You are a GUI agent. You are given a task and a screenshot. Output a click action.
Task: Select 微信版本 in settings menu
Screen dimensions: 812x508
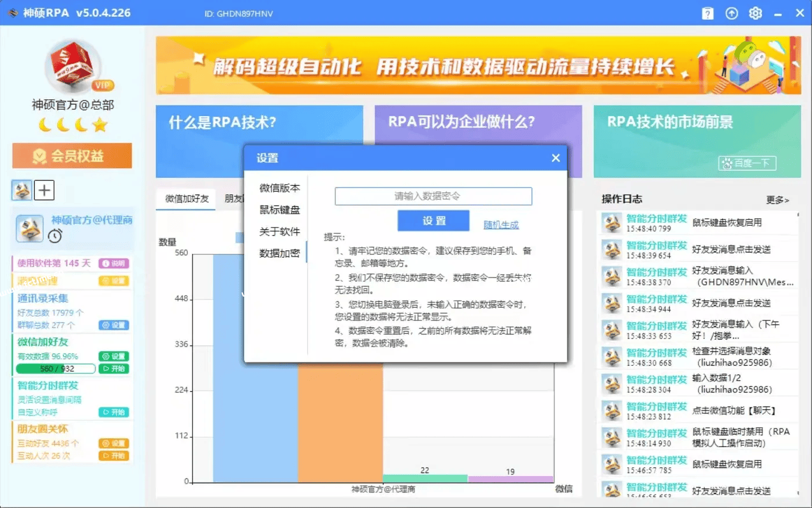pyautogui.click(x=280, y=188)
